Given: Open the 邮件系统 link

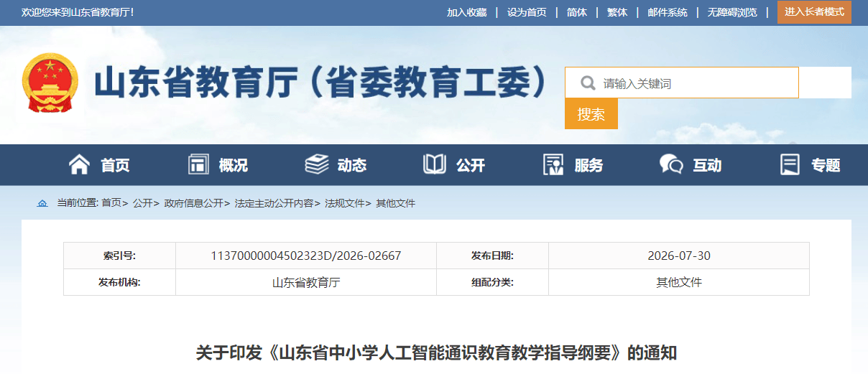Looking at the screenshot, I should [667, 12].
